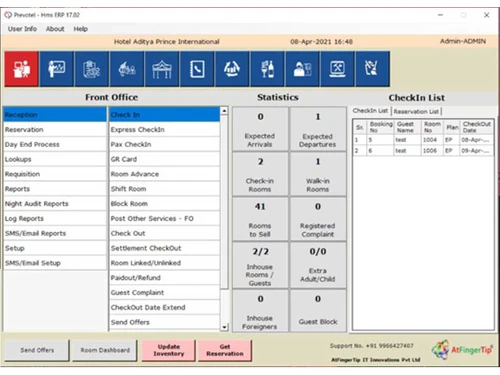Click Expected Departures statistic tile
The height and width of the screenshot is (375, 500).
point(318,129)
